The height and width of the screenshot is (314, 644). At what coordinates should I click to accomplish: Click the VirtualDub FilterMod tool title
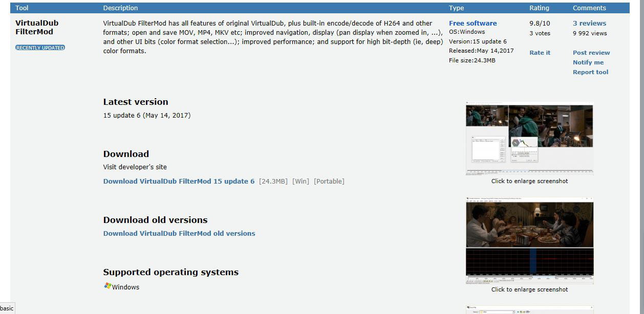[37, 28]
